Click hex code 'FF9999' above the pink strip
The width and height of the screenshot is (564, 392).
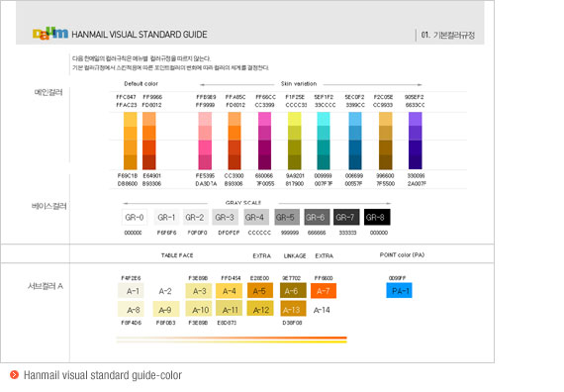pos(205,105)
